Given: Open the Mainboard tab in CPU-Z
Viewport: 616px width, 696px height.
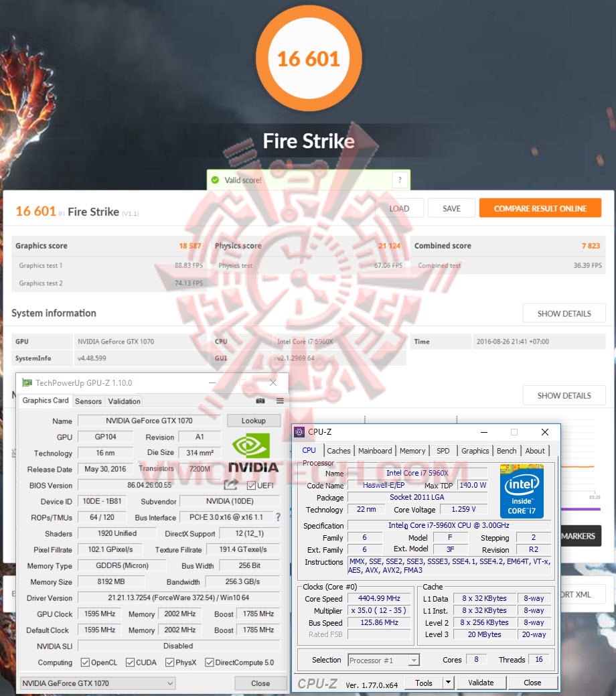Looking at the screenshot, I should tap(375, 451).
